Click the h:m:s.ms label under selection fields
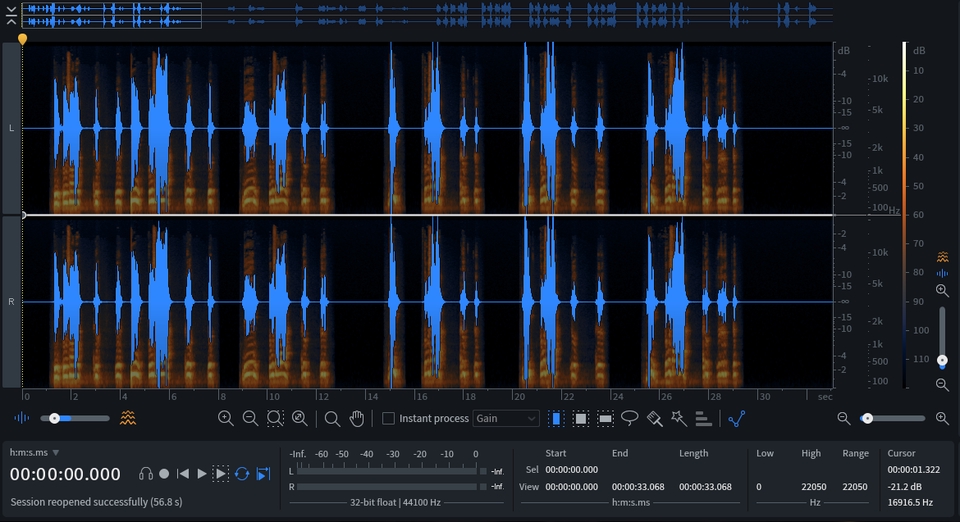Screen dimensions: 960x522 pyautogui.click(x=631, y=502)
